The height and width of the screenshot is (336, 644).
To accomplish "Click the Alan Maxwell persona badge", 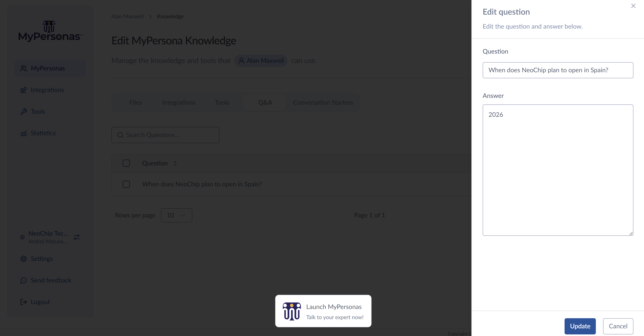I will click(x=261, y=61).
